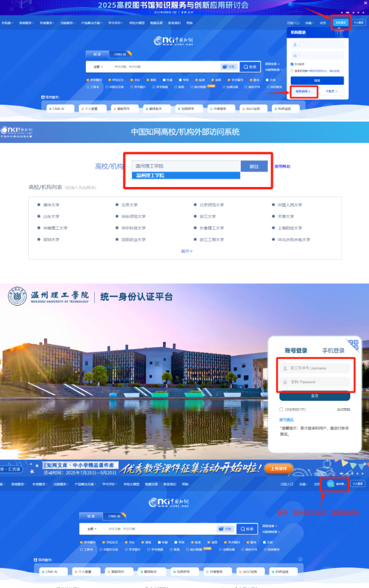Select 浙江工商大学 in the institution list

(211, 240)
